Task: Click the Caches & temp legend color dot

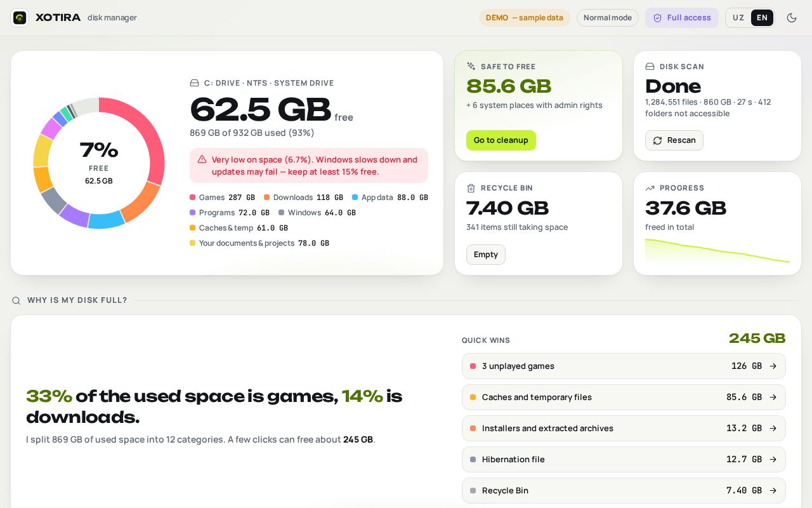Action: pos(192,228)
